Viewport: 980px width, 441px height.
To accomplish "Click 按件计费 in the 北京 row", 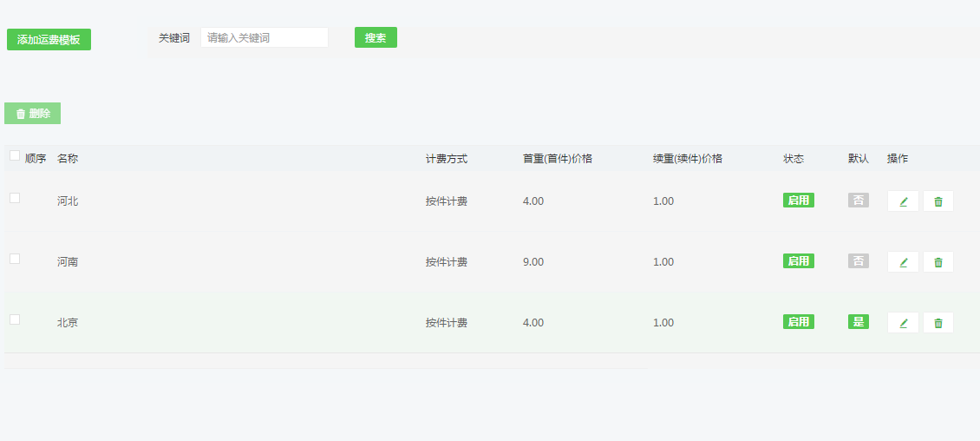I will click(447, 323).
